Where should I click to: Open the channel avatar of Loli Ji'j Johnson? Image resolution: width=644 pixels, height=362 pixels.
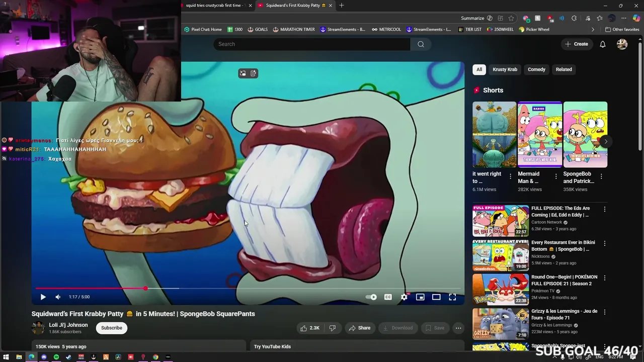tap(38, 328)
